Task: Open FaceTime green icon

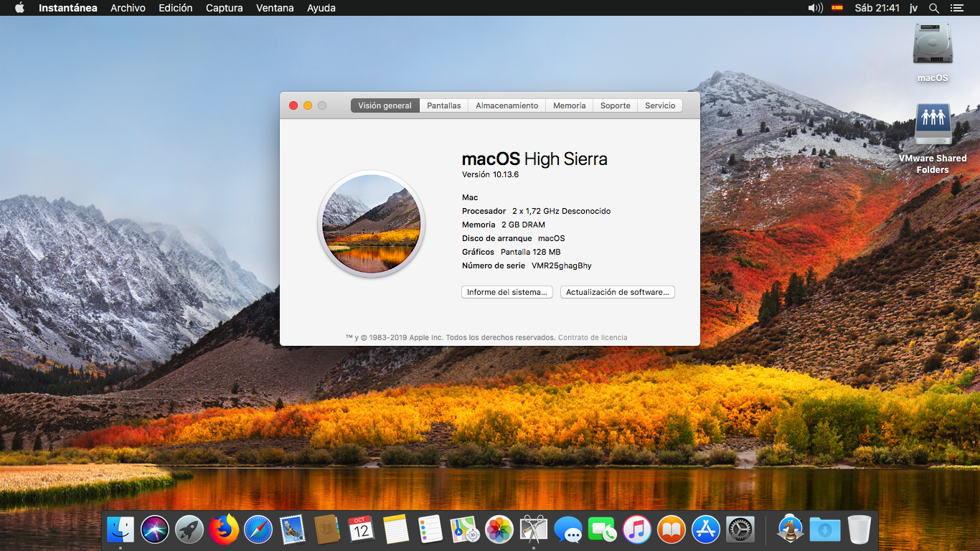Action: [x=603, y=530]
